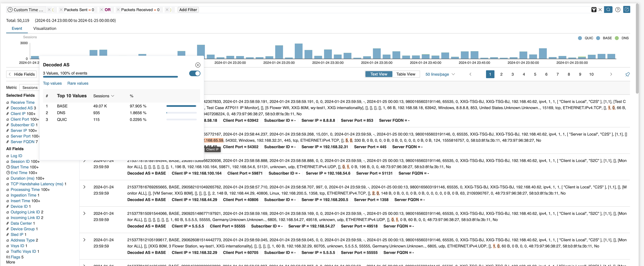Viewport: 644px width, 266px height.
Task: Expand the 23:59:59 log row
Action: 84,187
